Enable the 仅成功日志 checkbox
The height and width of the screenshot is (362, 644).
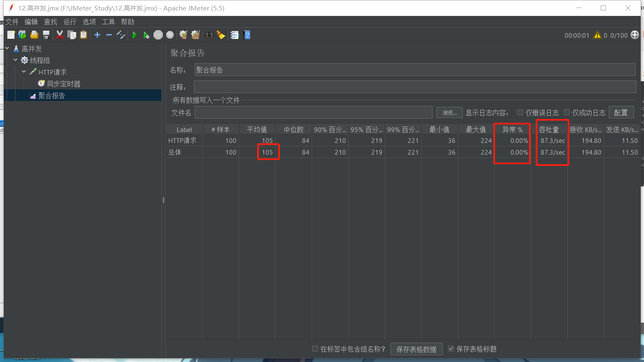click(x=567, y=112)
